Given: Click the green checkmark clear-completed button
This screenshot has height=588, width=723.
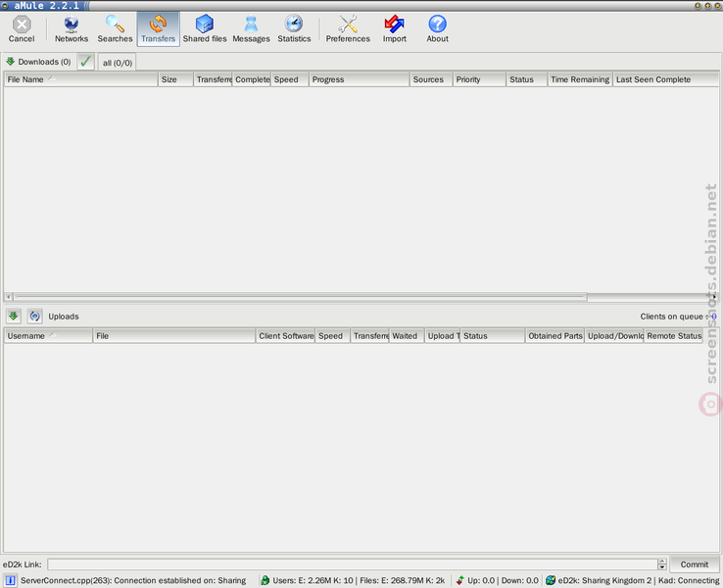Looking at the screenshot, I should click(85, 62).
